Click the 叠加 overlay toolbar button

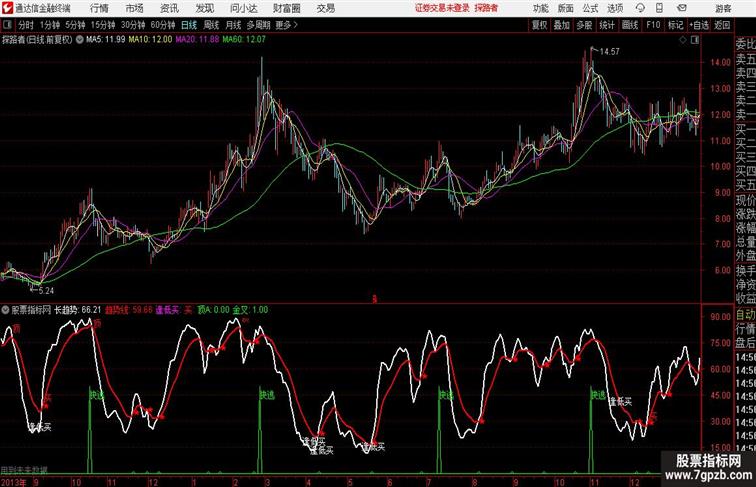click(562, 25)
